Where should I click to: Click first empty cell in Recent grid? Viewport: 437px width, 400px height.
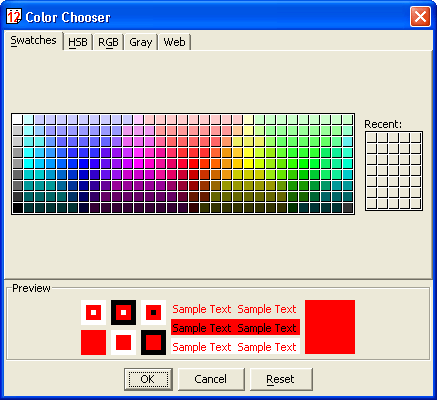[x=371, y=138]
